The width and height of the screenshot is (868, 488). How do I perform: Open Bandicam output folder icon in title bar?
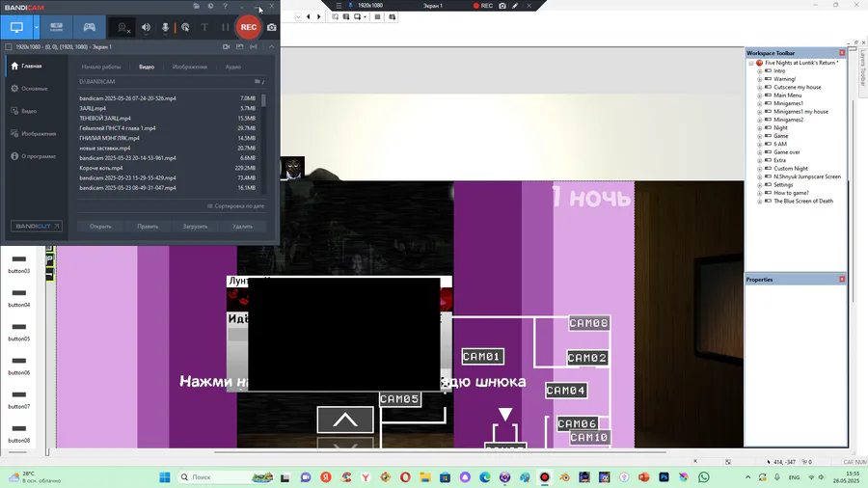[x=196, y=6]
